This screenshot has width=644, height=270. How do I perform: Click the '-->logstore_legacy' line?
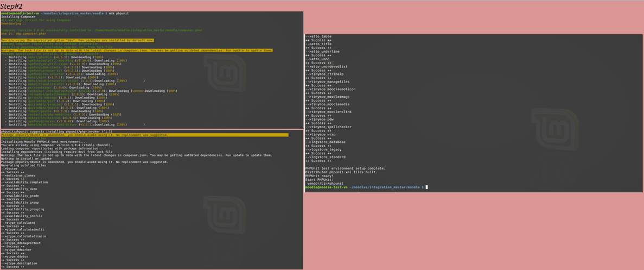click(x=324, y=149)
